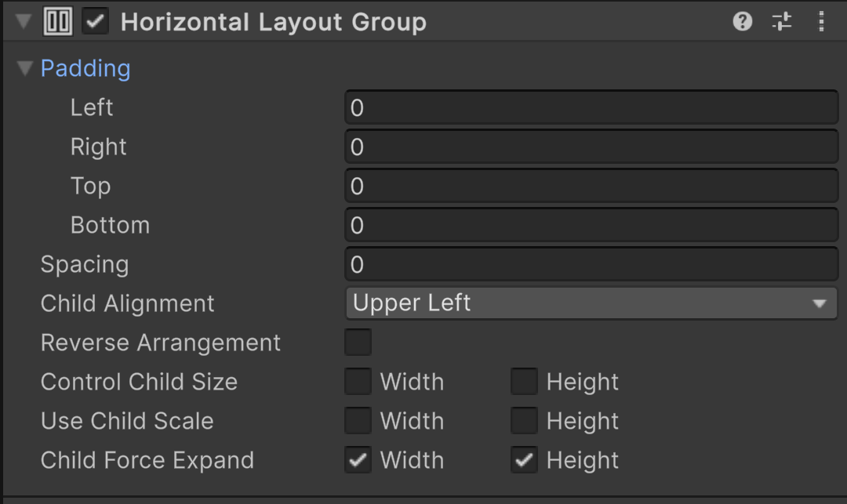Viewport: 847px width, 504px height.
Task: Open the component help documentation icon
Action: 742,21
